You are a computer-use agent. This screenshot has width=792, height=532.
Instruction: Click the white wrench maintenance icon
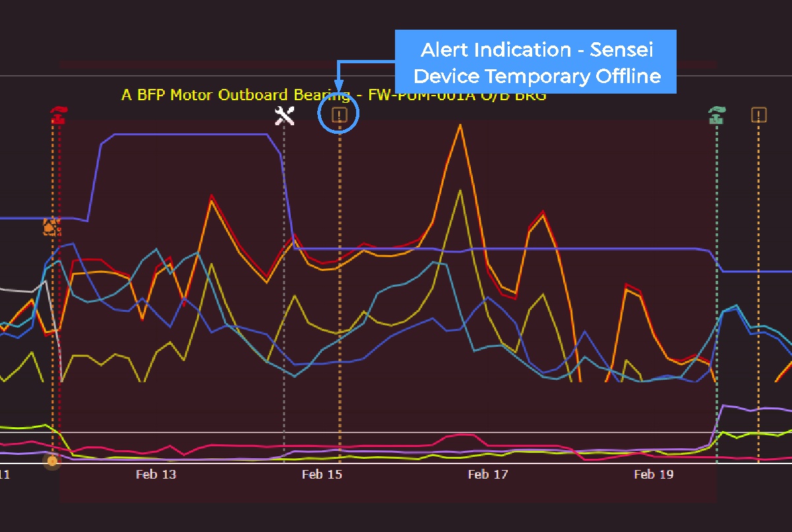[x=284, y=115]
